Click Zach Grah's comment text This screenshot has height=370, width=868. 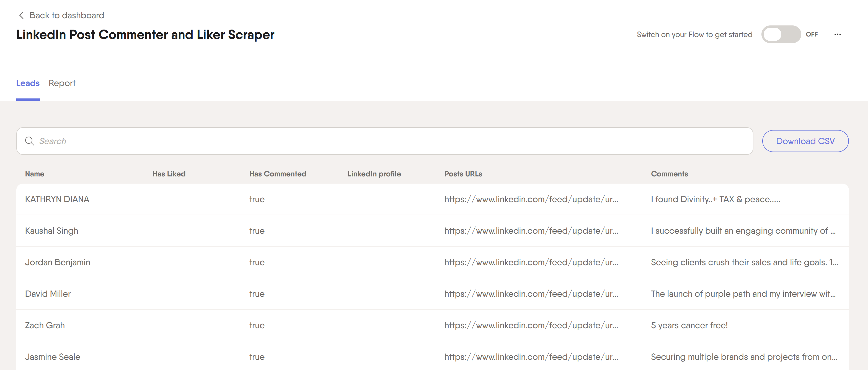point(689,325)
